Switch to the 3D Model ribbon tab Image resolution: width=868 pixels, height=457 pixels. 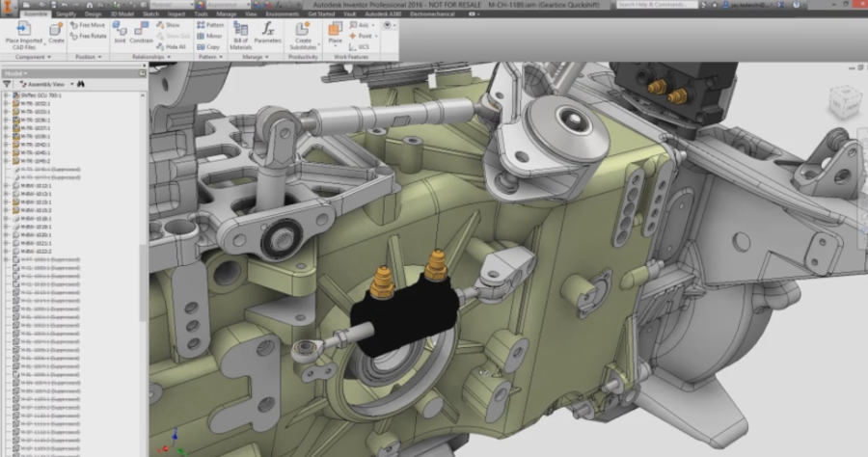coord(122,13)
